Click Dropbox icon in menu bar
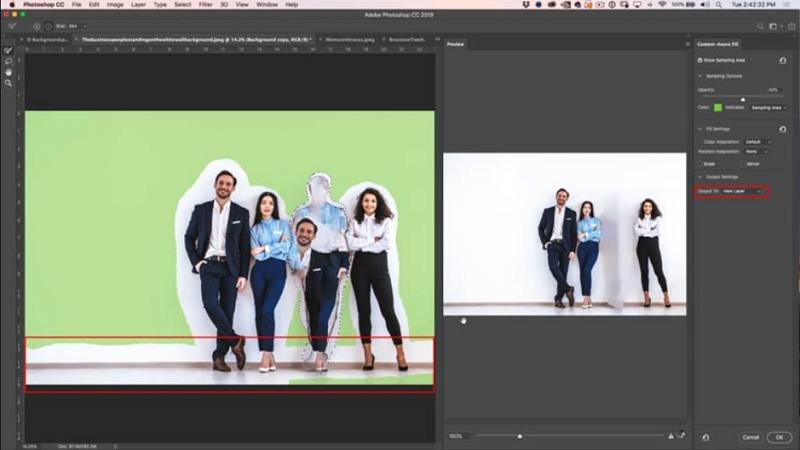The width and height of the screenshot is (800, 450). pyautogui.click(x=526, y=5)
